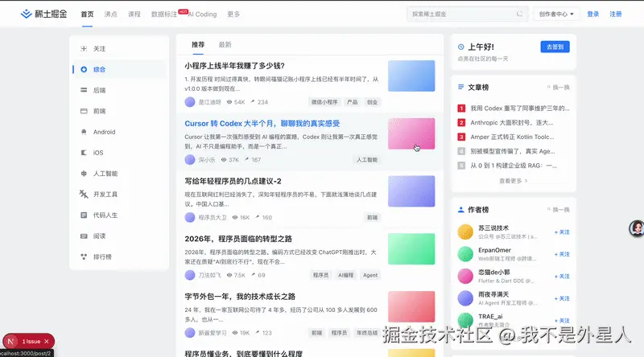
Task: Open the 创作者中心 dropdown
Action: (556, 14)
